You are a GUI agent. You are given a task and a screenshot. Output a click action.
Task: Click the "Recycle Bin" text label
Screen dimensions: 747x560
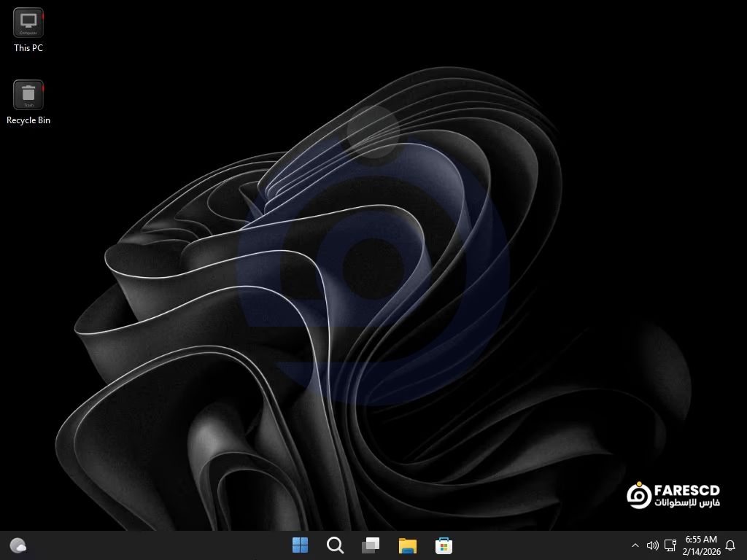pyautogui.click(x=28, y=120)
